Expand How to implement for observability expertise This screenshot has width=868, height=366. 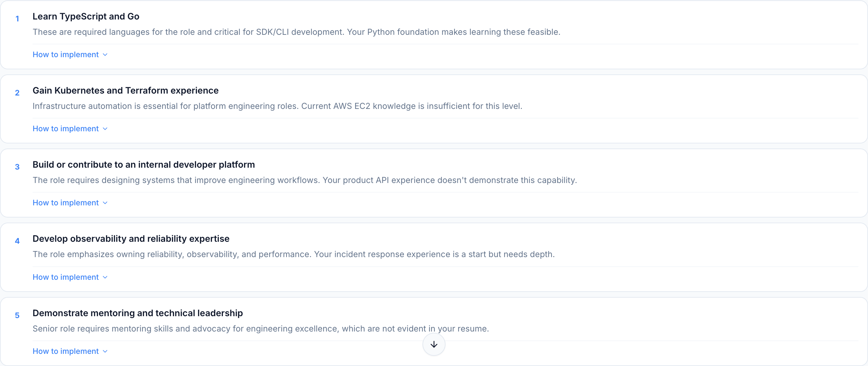[x=66, y=277]
